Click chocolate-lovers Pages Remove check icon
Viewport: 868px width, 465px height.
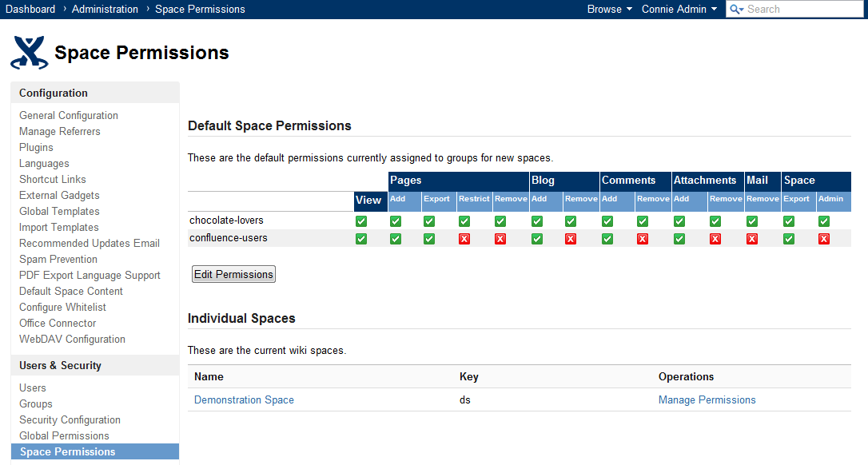click(x=500, y=221)
